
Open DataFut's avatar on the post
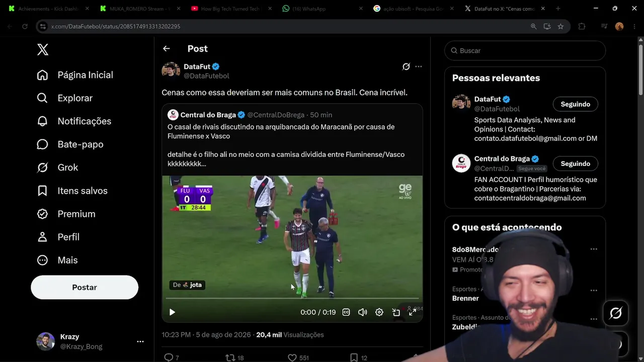coord(171,70)
